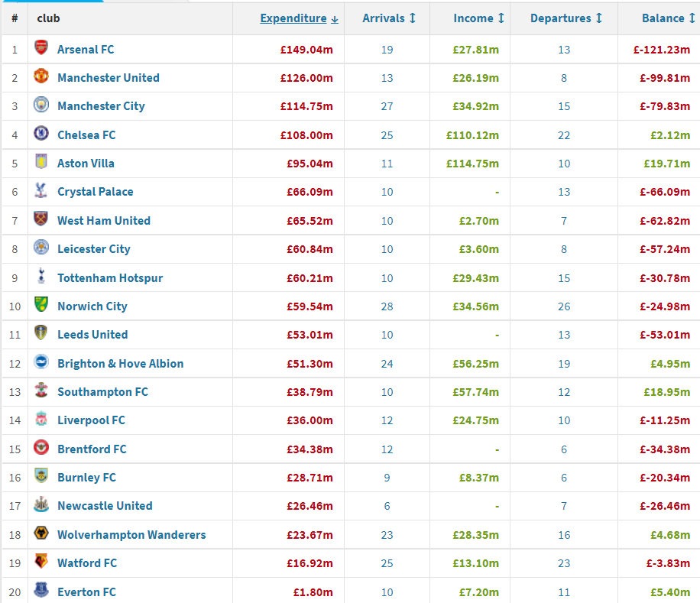Open the Chelsea FC club link

click(86, 135)
